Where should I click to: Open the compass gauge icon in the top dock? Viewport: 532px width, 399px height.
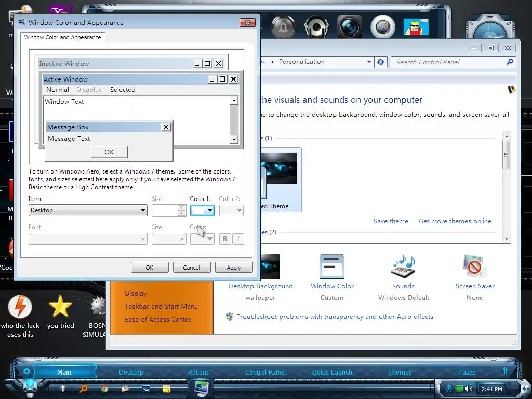(x=383, y=26)
